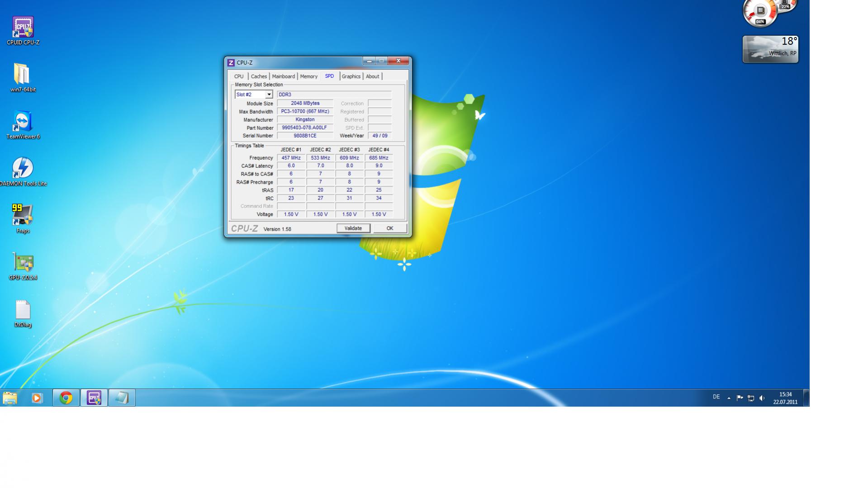Image resolution: width=868 pixels, height=488 pixels.
Task: Select the SPD tab
Action: pyautogui.click(x=330, y=76)
